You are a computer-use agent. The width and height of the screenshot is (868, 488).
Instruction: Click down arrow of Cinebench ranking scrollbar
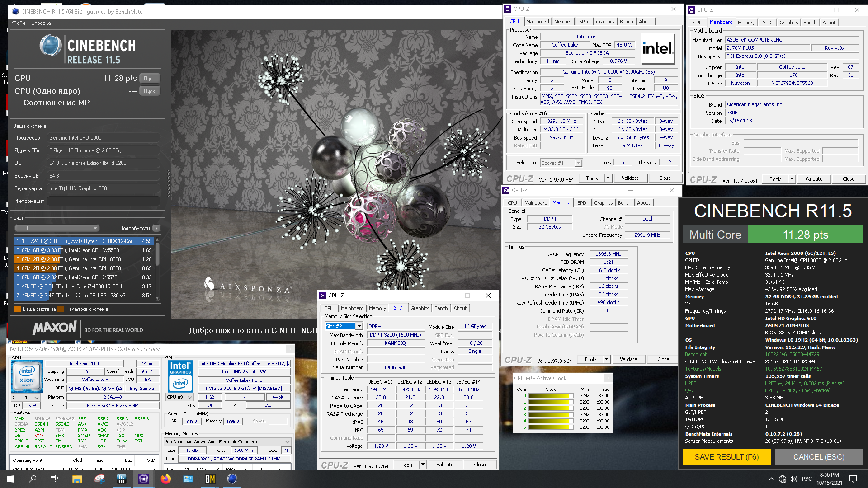click(157, 298)
